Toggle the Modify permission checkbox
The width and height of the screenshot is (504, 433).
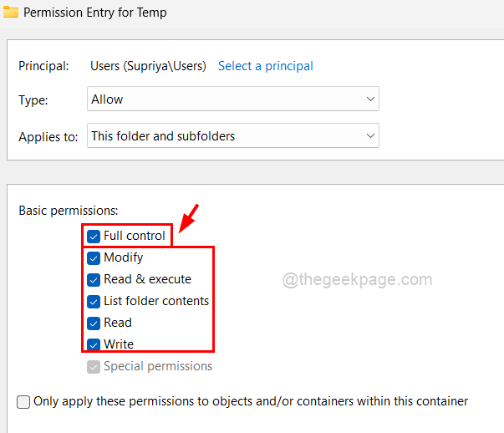point(94,257)
